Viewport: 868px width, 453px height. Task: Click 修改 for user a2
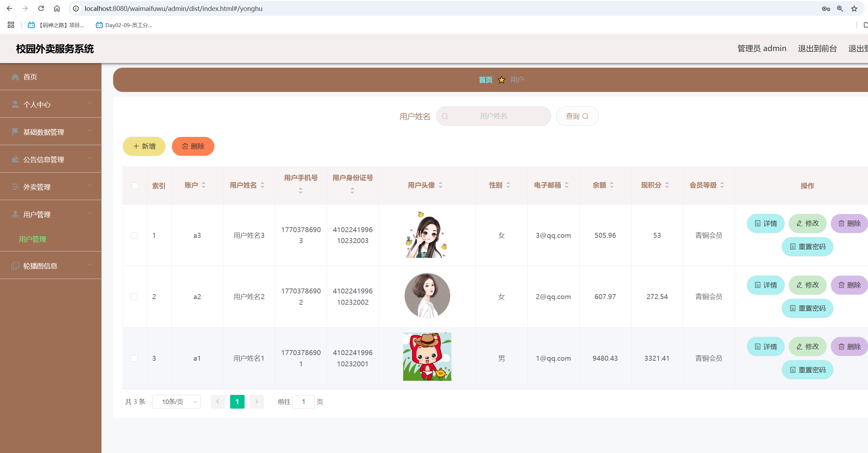[x=808, y=285]
